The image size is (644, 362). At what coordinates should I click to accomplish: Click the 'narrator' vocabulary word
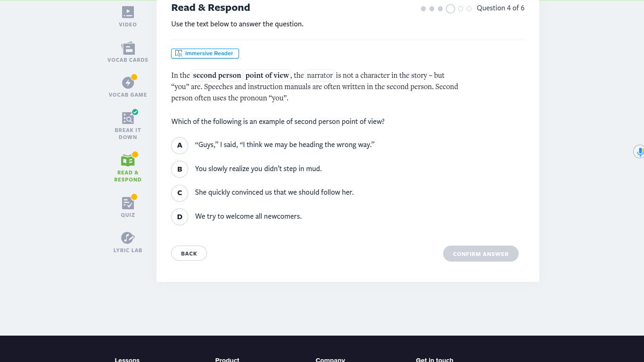click(x=320, y=75)
